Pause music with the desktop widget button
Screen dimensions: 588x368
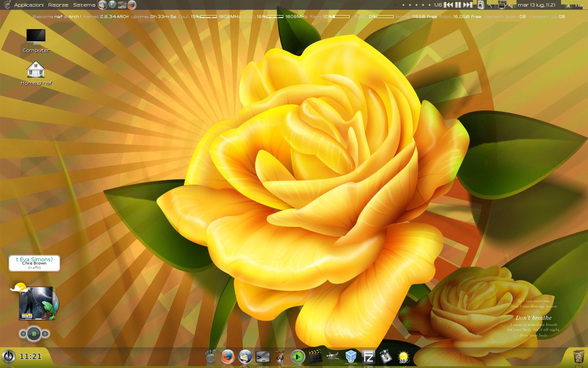point(34,334)
